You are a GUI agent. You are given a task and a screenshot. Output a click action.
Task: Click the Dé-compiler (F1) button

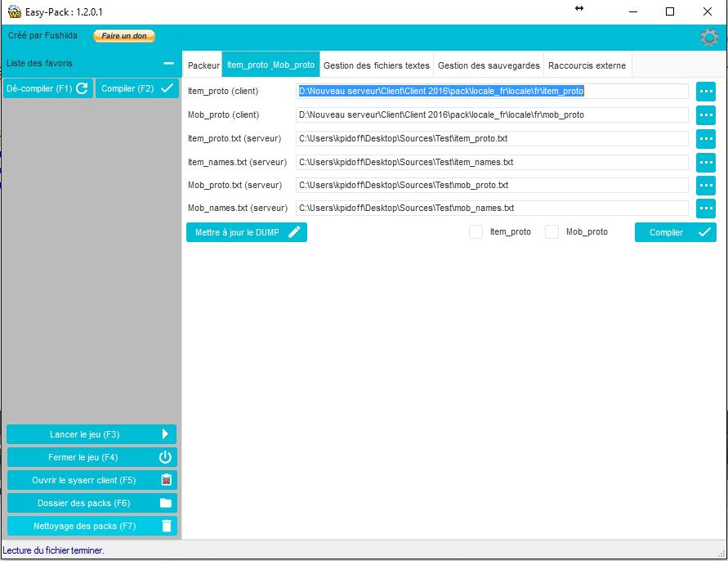point(48,88)
